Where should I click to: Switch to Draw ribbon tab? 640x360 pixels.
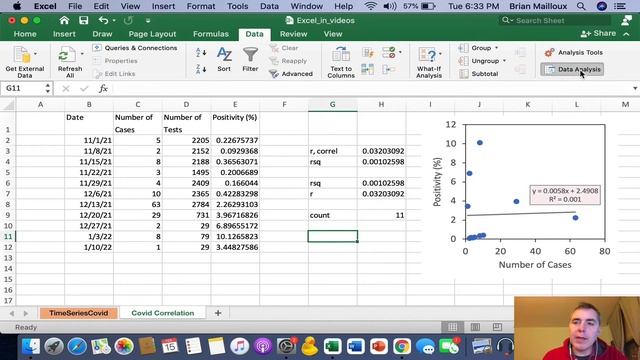pos(102,34)
